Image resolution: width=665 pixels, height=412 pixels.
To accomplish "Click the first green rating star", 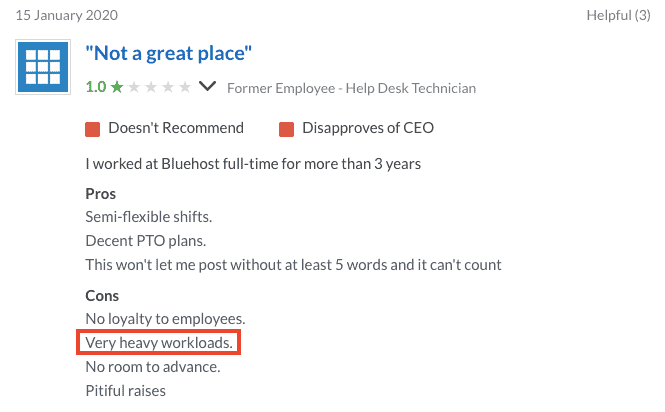I will 117,87.
